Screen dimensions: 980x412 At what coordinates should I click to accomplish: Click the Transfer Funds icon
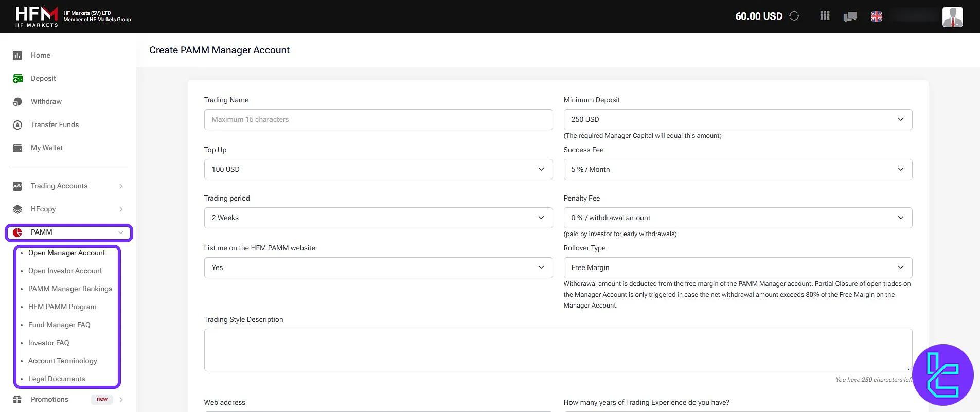click(x=17, y=125)
